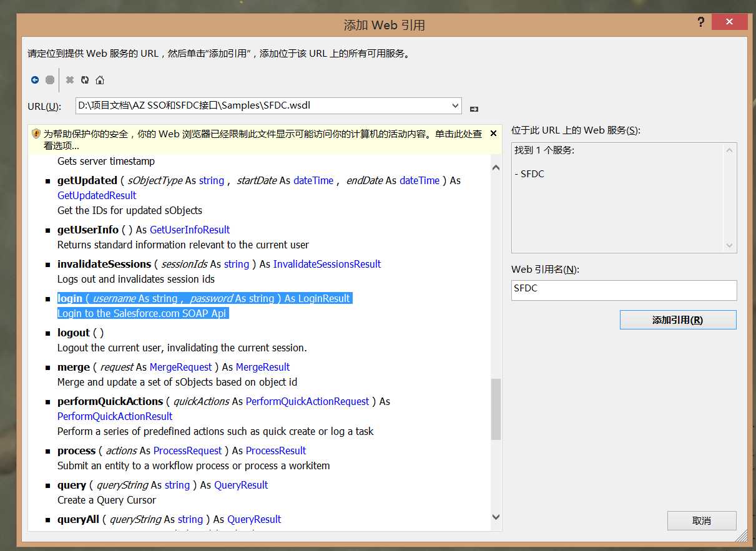Click the Go arrow beside URL box
Screen dimensions: 756x551
pyautogui.click(x=474, y=109)
